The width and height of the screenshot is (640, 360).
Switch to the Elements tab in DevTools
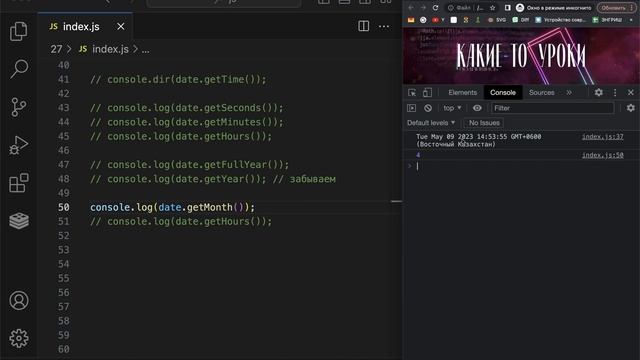[462, 93]
